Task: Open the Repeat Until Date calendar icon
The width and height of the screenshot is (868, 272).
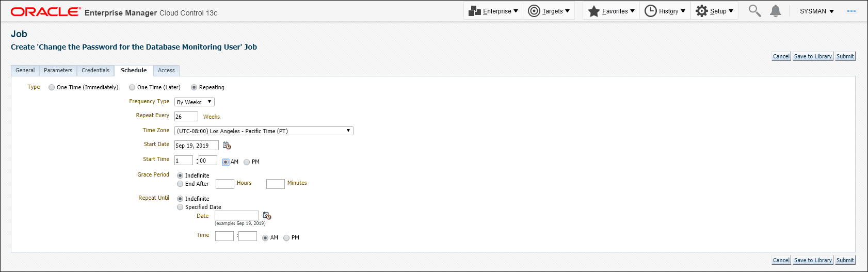Action: [x=267, y=215]
